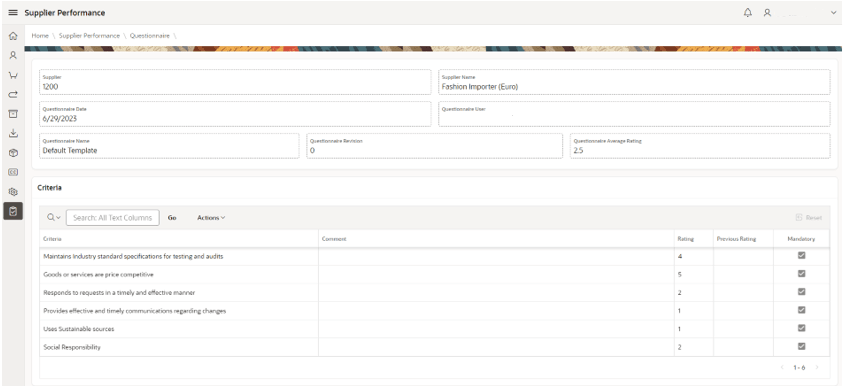Click the '1 - 6' pagination text
Screen dimensions: 845x390
pyautogui.click(x=799, y=367)
